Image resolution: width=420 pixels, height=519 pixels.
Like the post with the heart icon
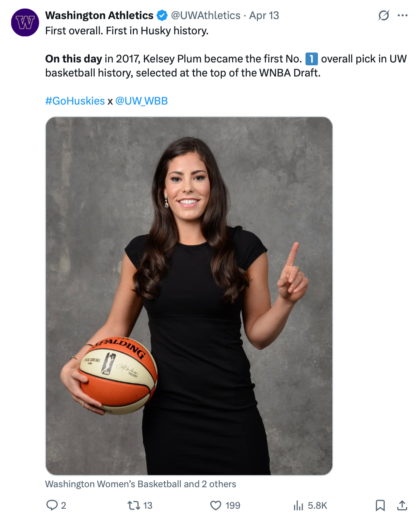(216, 505)
